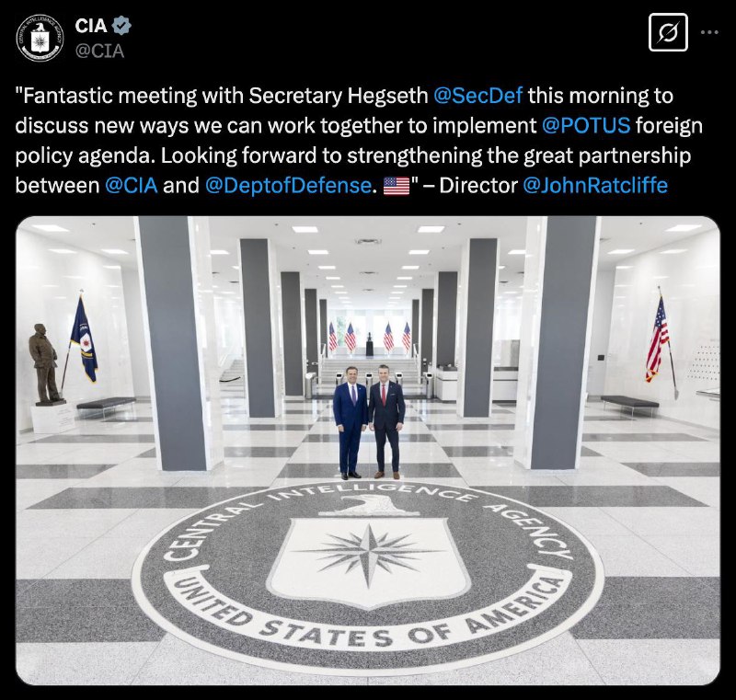Image resolution: width=736 pixels, height=700 pixels.
Task: Open the CIA profile avatar
Action: pos(40,38)
